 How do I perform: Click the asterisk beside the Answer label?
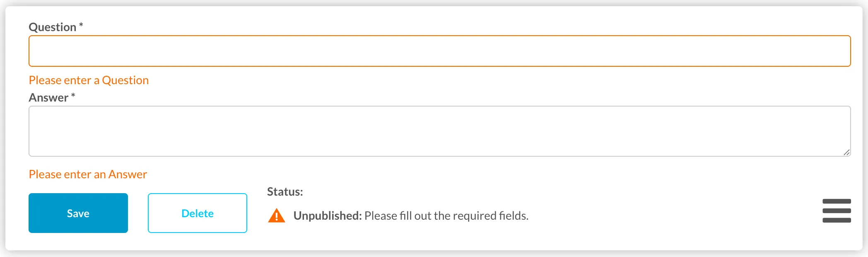point(73,95)
